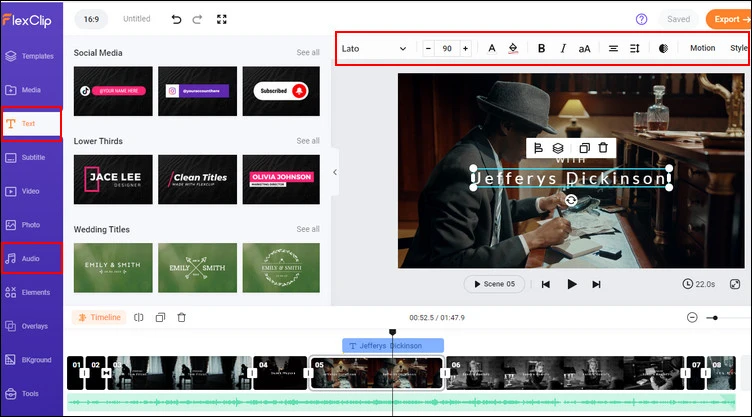Split the clip at the playhead
Screen dimensions: 752x417
coord(139,318)
